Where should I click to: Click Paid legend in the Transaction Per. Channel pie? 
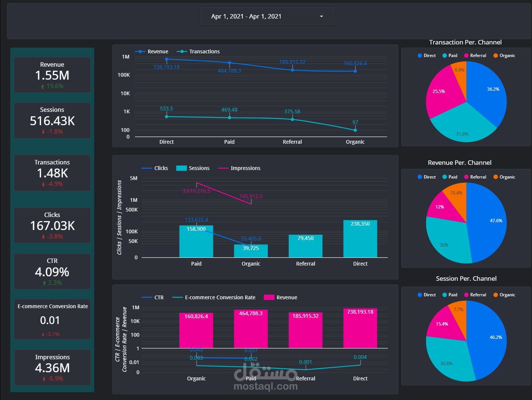(x=450, y=56)
